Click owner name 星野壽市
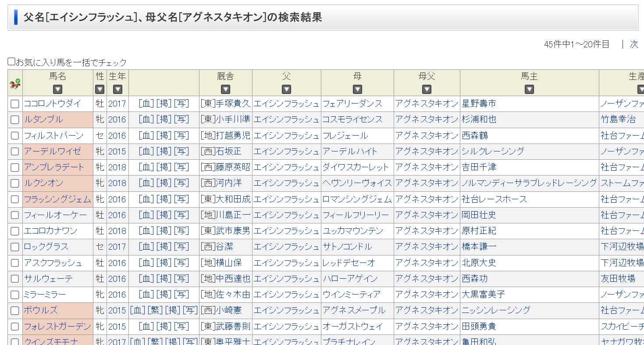This screenshot has height=345, width=644. point(479,104)
